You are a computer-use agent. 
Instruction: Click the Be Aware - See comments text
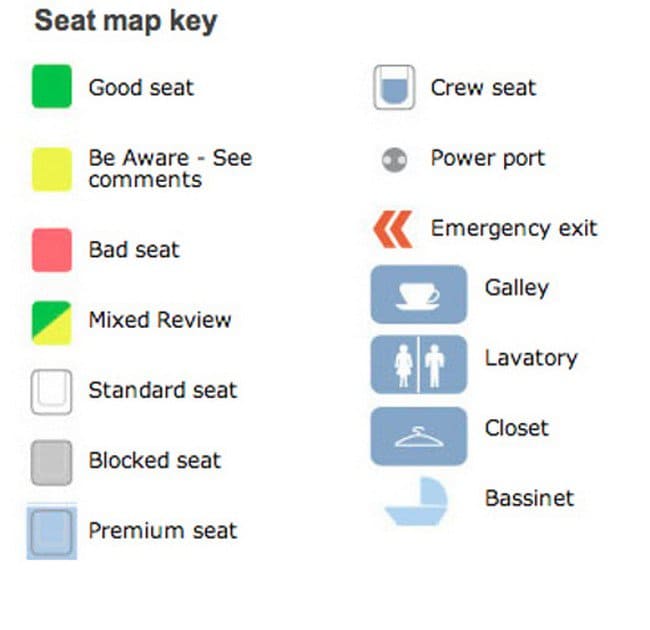click(x=169, y=169)
